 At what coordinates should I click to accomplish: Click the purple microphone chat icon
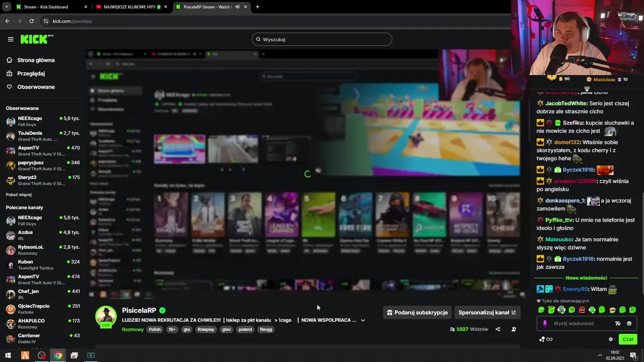(544, 323)
